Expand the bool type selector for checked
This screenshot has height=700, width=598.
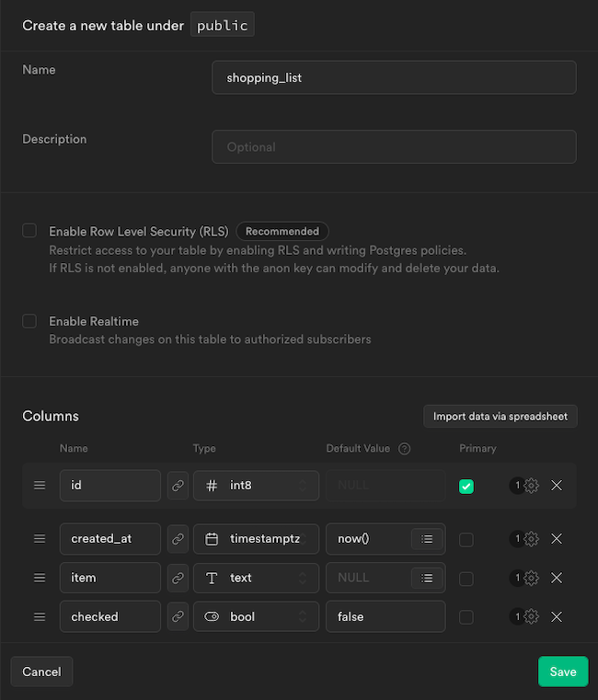pos(256,616)
